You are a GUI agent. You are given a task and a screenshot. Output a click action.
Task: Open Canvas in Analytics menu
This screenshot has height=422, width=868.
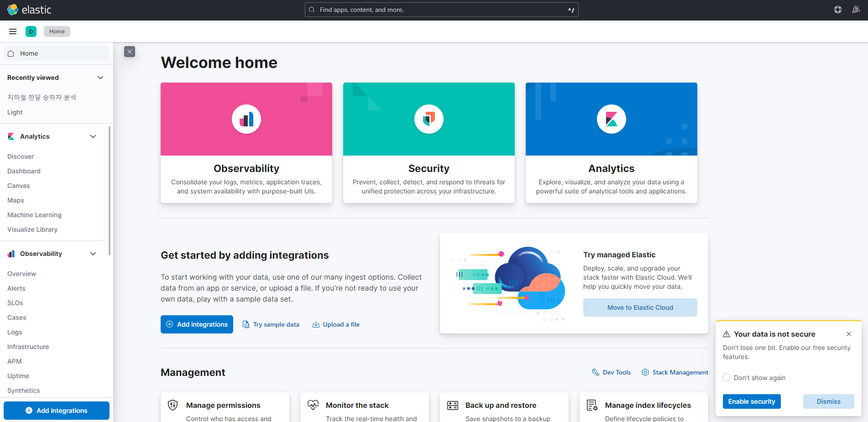(x=18, y=186)
